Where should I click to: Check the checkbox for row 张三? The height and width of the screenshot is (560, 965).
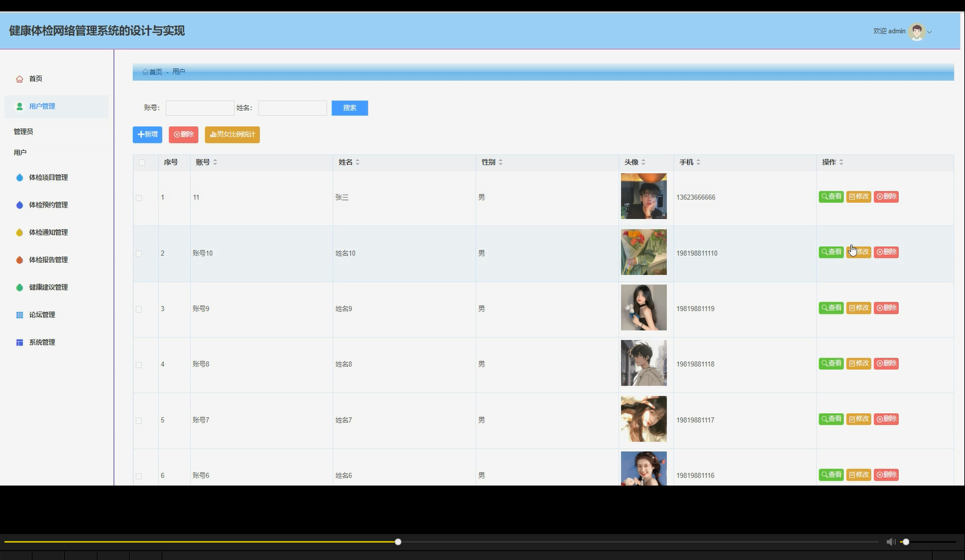point(139,198)
